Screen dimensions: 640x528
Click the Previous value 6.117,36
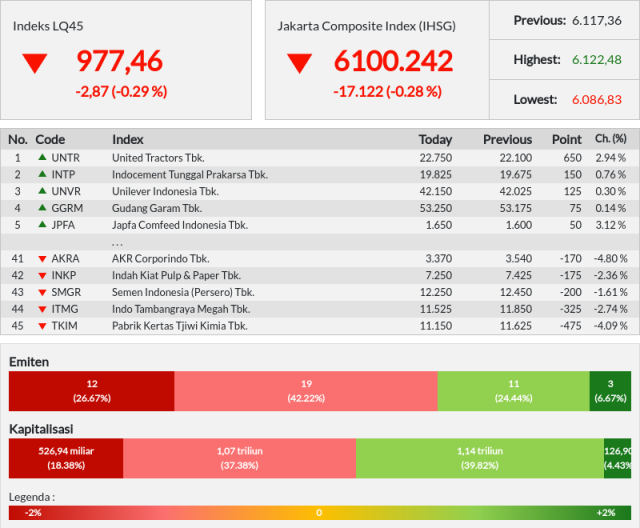tap(597, 20)
